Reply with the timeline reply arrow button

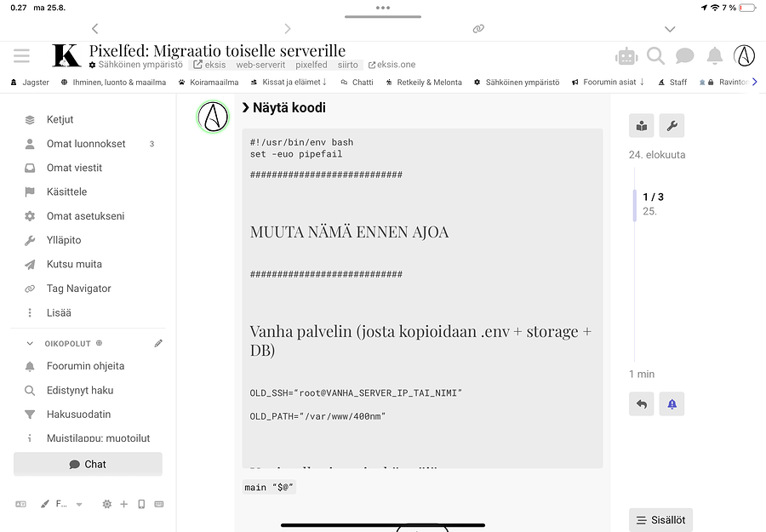click(x=642, y=404)
